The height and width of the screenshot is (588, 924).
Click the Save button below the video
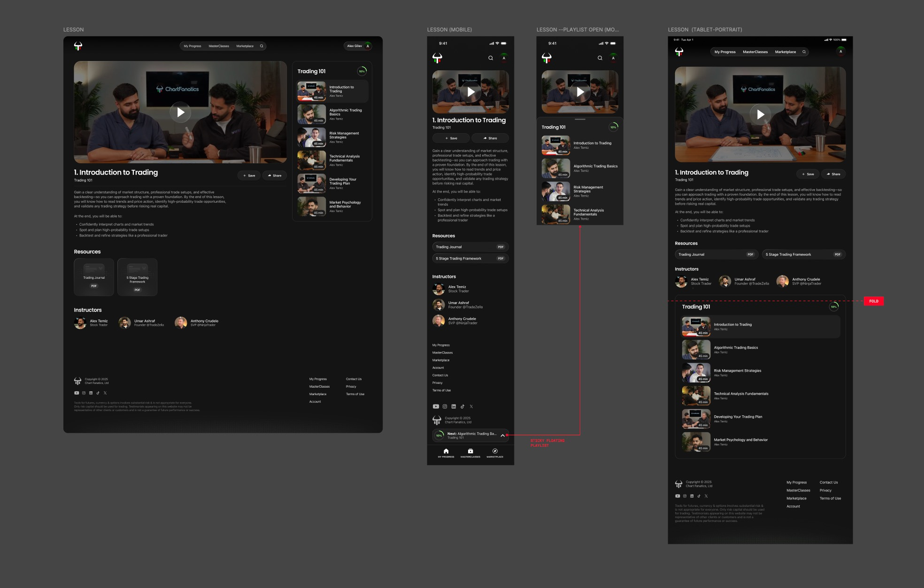coord(249,176)
